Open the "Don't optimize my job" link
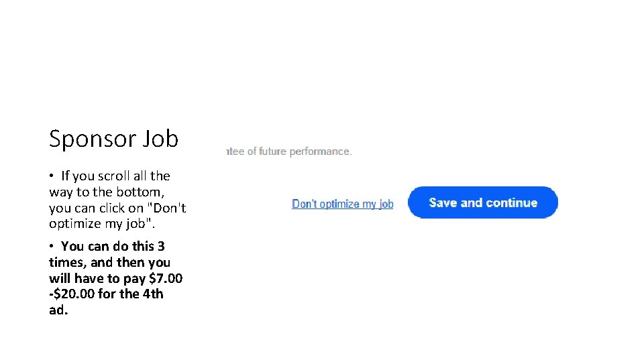644x362 pixels. (342, 204)
